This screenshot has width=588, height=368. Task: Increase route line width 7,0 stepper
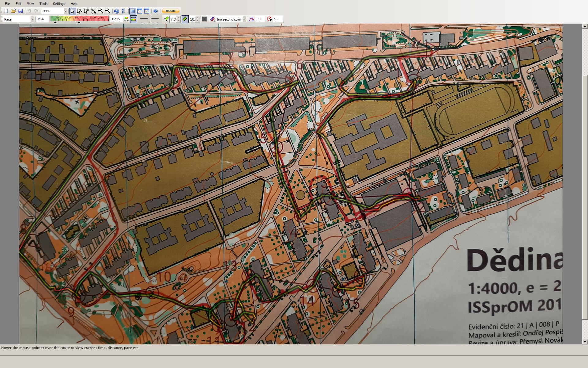click(179, 18)
